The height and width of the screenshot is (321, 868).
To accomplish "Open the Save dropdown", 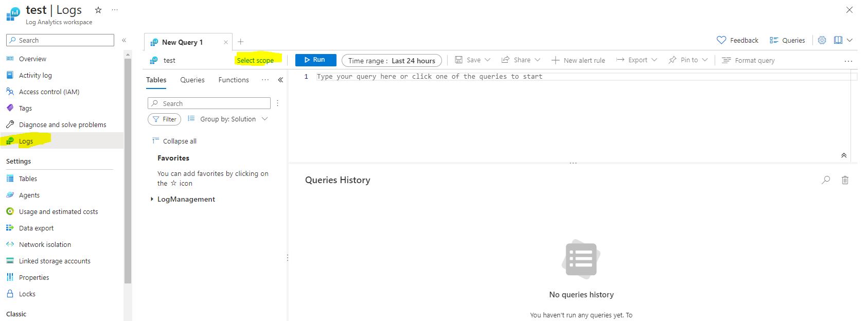I will point(473,60).
